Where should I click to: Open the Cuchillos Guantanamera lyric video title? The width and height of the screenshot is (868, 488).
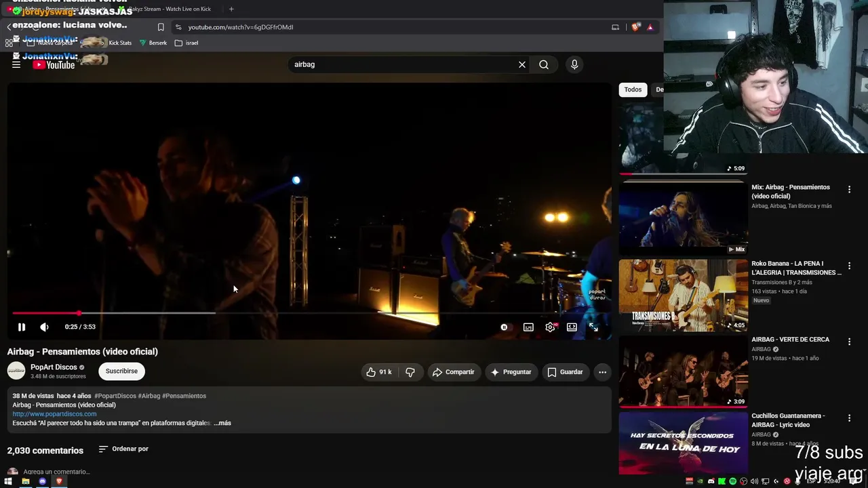tap(788, 420)
